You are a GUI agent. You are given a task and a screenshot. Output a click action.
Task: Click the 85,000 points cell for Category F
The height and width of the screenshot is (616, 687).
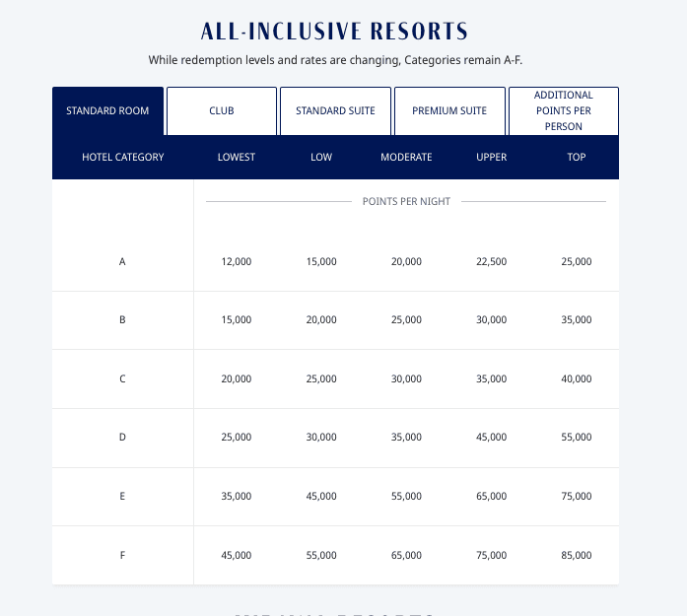point(577,556)
